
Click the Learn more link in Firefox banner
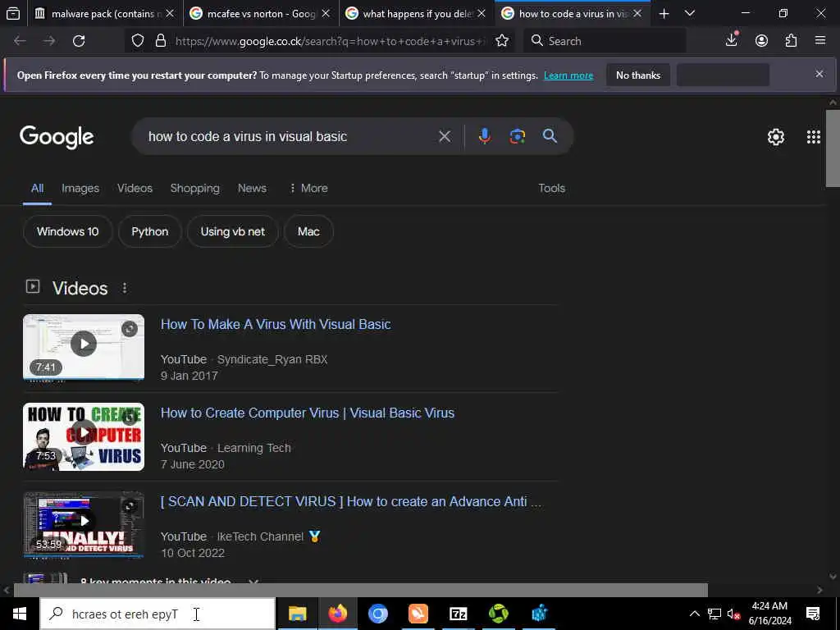coord(568,75)
